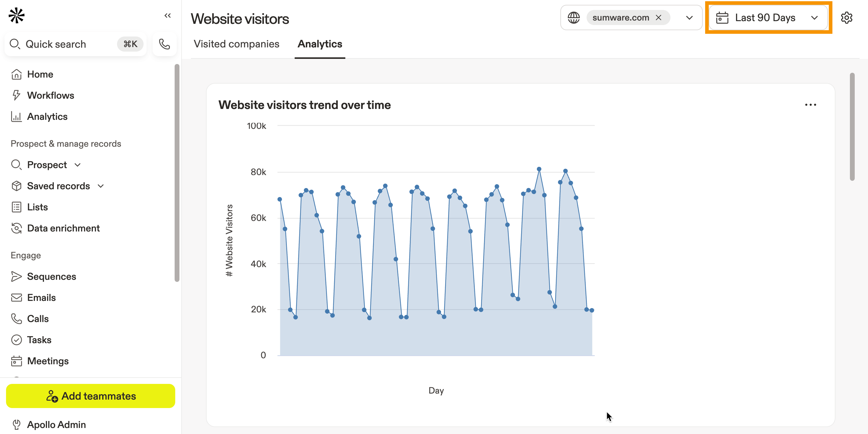The width and height of the screenshot is (868, 434).
Task: Open Workflows from the sidebar
Action: [x=51, y=95]
